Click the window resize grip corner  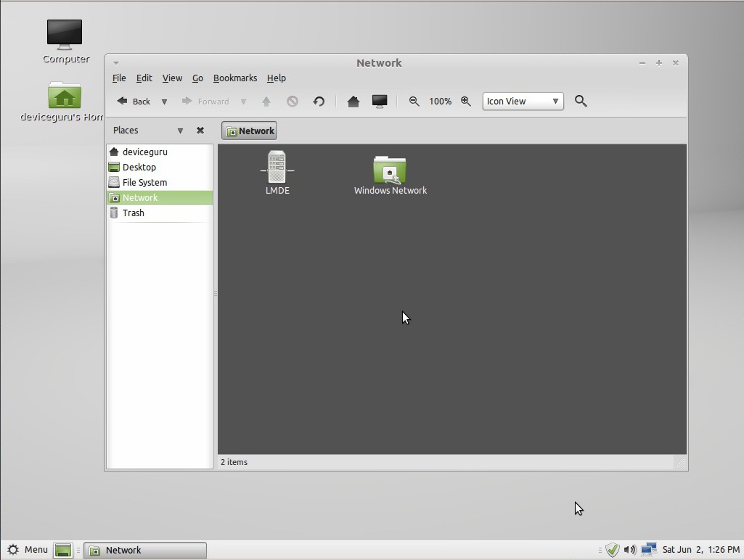point(680,463)
